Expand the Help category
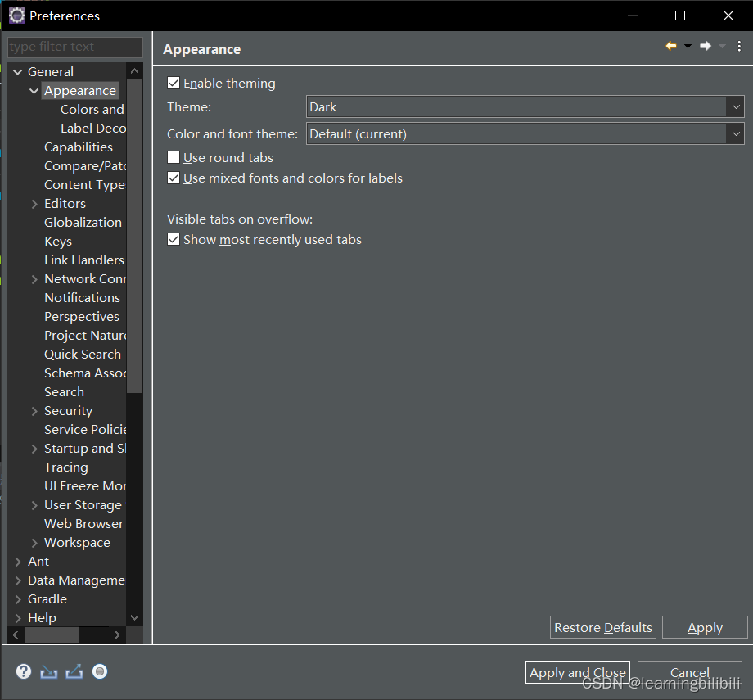753x700 pixels. [x=18, y=618]
